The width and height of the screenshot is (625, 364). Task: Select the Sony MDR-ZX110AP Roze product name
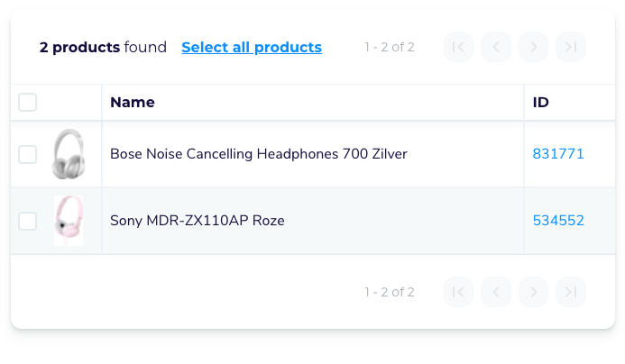[198, 221]
